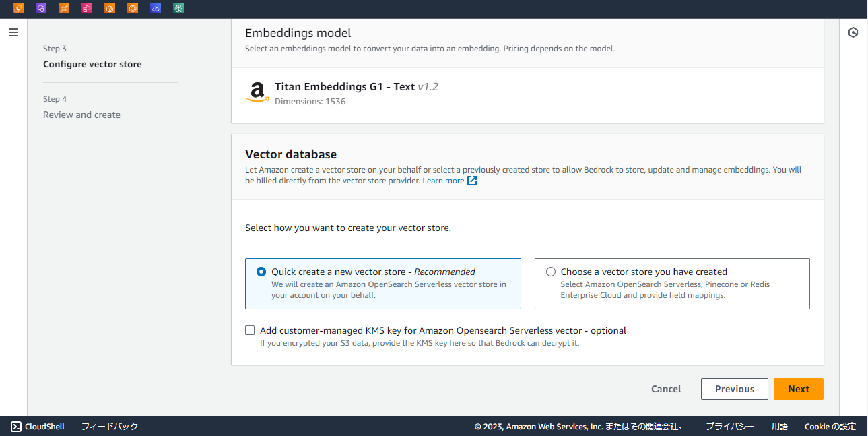The height and width of the screenshot is (436, 868).
Task: Select Choose a vector store you have created
Action: click(x=551, y=272)
